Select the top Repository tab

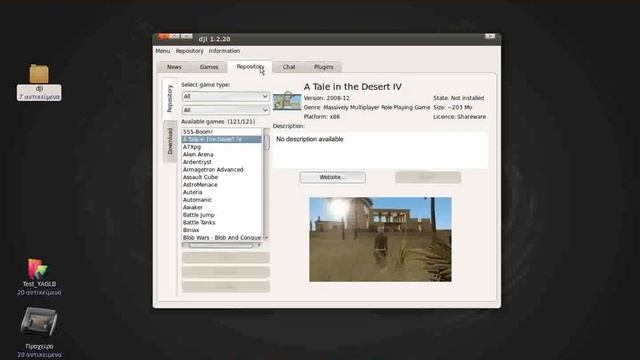pos(250,67)
